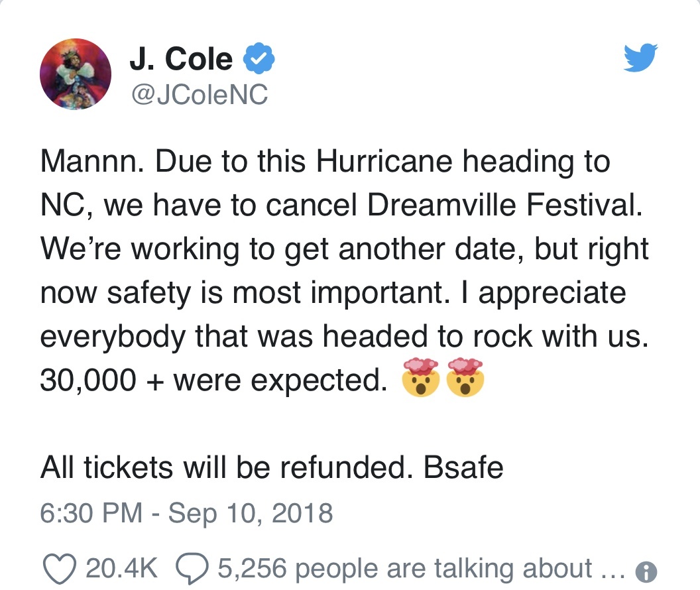
Task: Click the 20.4K likes count
Action: click(121, 569)
